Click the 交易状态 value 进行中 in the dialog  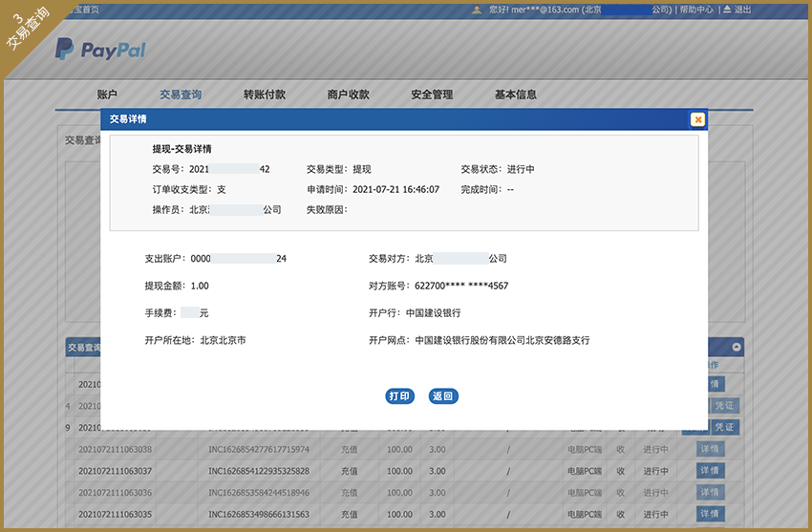521,169
